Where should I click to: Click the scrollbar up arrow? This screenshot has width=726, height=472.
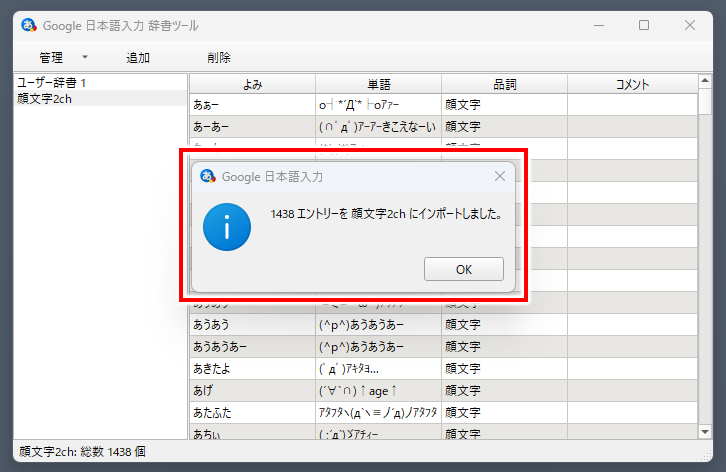point(705,81)
